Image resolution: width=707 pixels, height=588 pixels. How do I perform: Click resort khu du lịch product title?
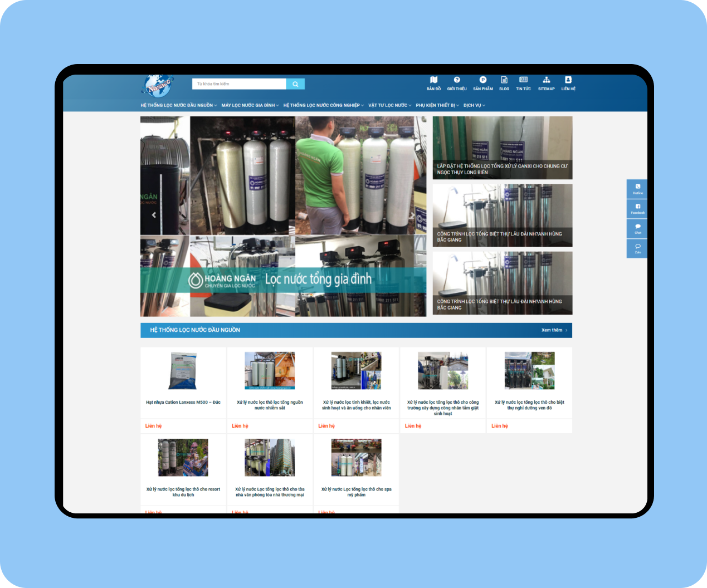click(183, 492)
